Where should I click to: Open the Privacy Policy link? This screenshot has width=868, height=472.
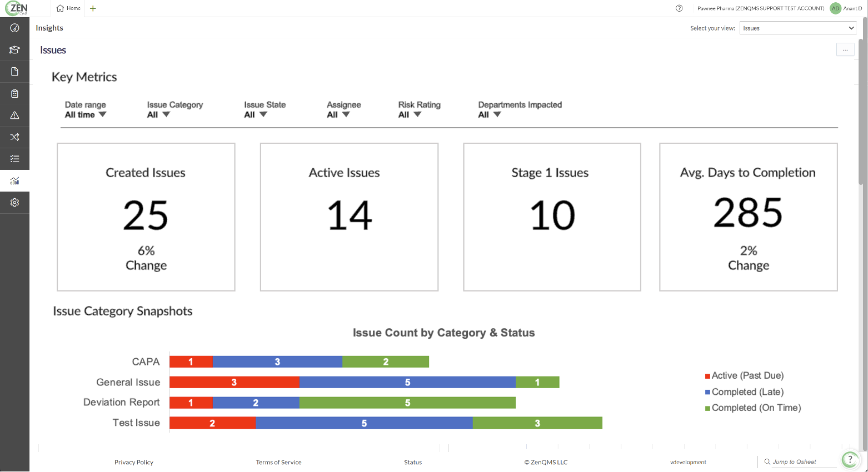tap(133, 461)
